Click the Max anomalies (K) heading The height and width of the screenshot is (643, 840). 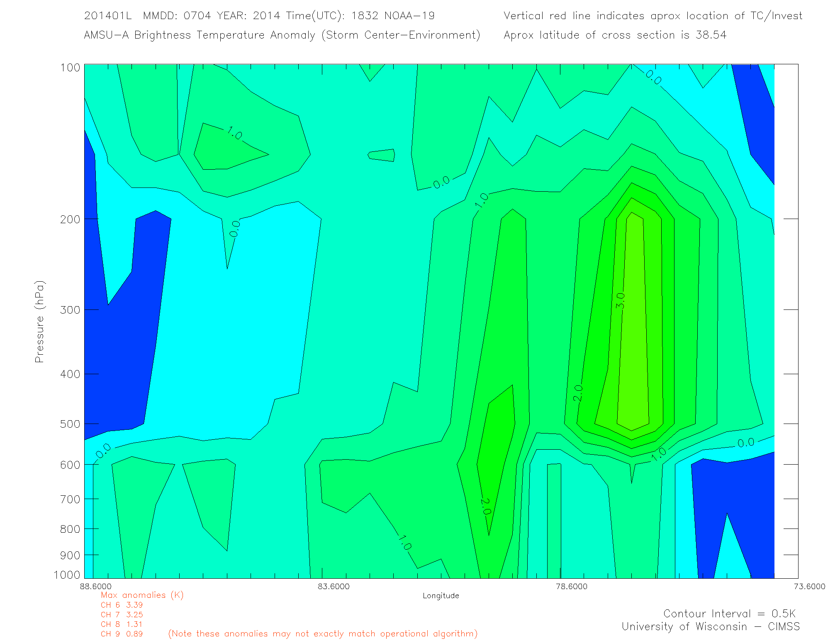(x=142, y=595)
